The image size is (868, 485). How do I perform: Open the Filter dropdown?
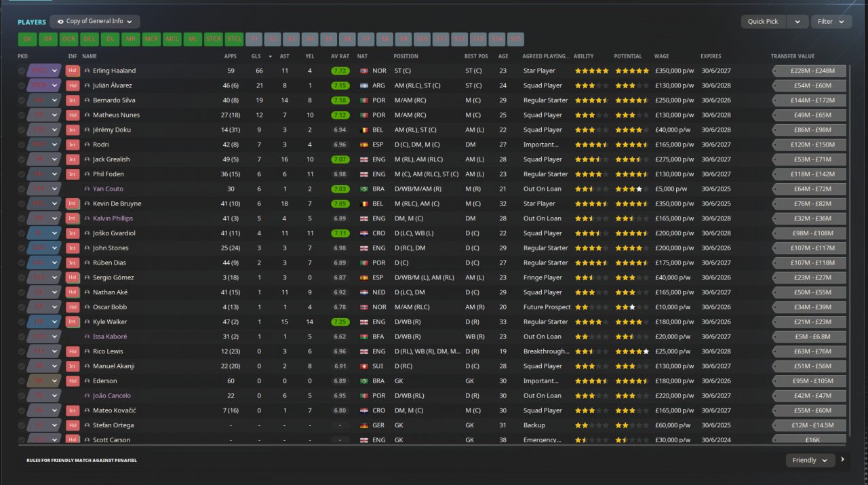point(831,22)
